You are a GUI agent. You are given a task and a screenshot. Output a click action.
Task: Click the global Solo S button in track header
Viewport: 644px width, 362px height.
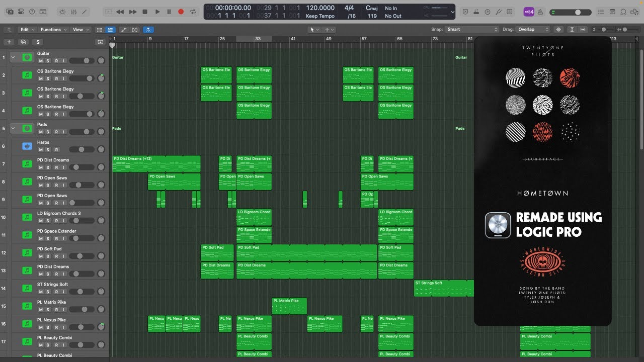click(38, 42)
